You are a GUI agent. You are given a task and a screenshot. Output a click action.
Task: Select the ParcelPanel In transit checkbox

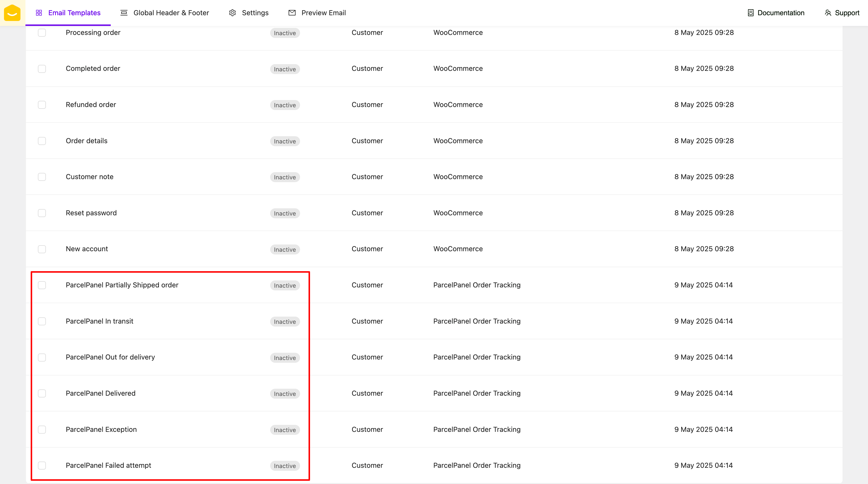(x=42, y=321)
